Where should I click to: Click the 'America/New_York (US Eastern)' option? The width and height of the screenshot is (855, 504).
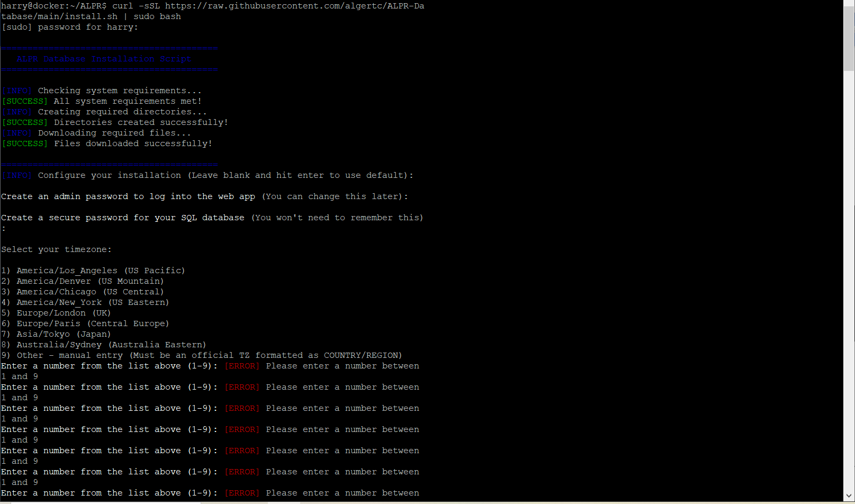click(x=93, y=302)
